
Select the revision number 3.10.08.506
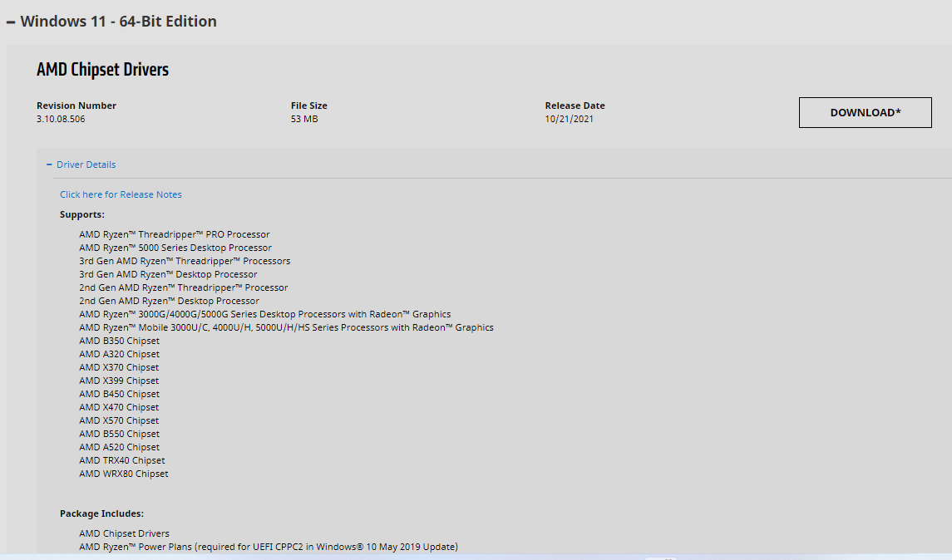61,119
